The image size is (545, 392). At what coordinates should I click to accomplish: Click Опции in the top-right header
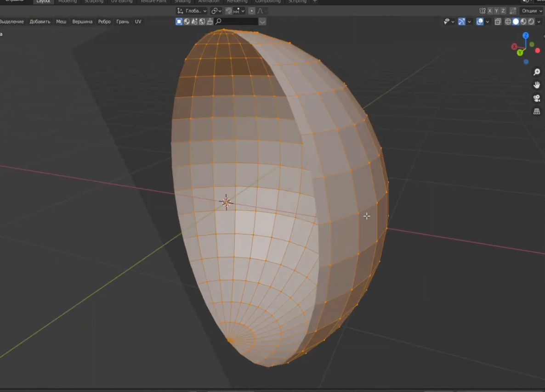click(x=531, y=11)
